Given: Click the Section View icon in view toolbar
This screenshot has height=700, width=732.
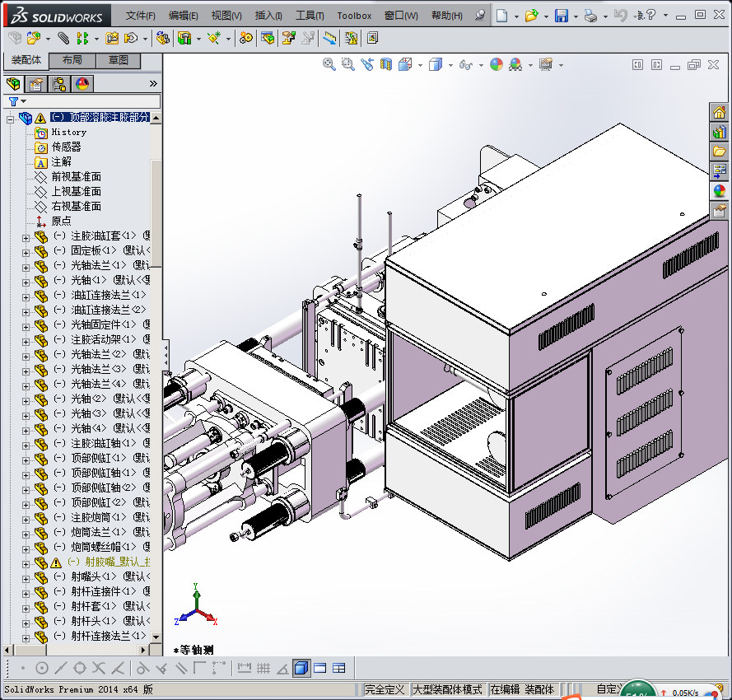Looking at the screenshot, I should (x=387, y=64).
